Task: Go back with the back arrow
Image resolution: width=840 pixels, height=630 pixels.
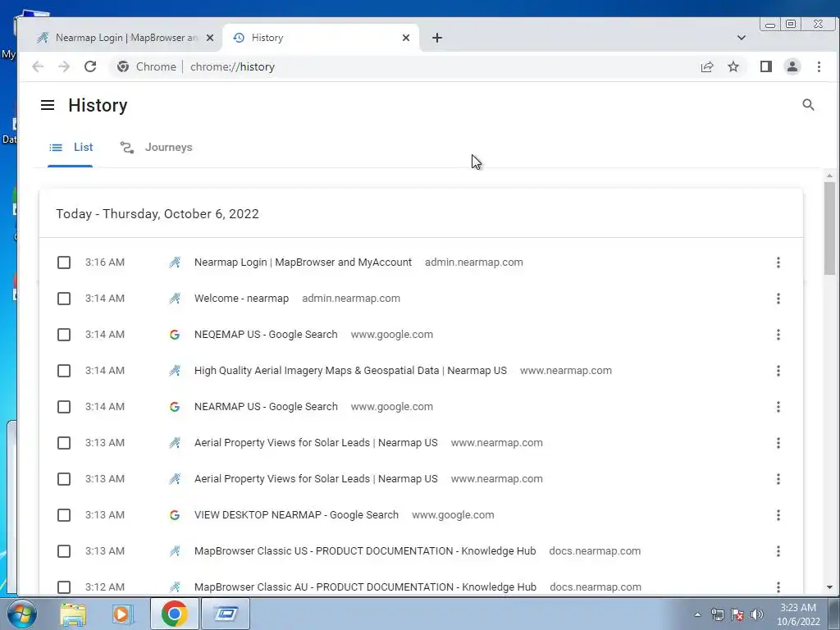Action: 38,66
